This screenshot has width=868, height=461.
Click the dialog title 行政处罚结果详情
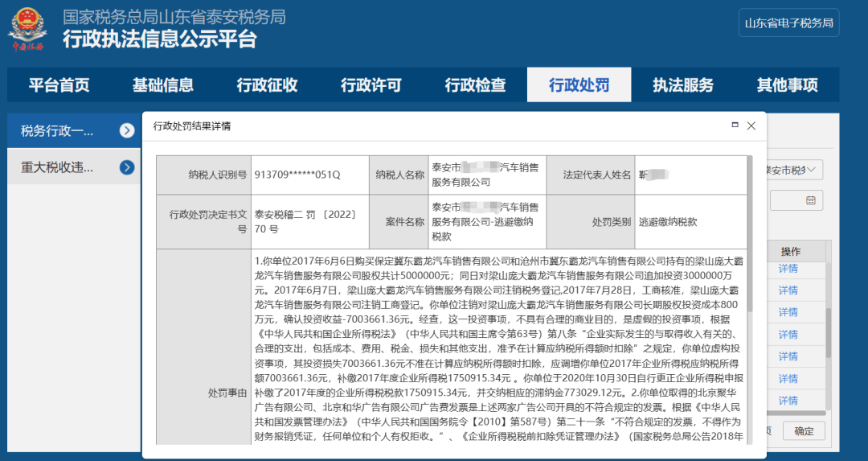pos(192,126)
